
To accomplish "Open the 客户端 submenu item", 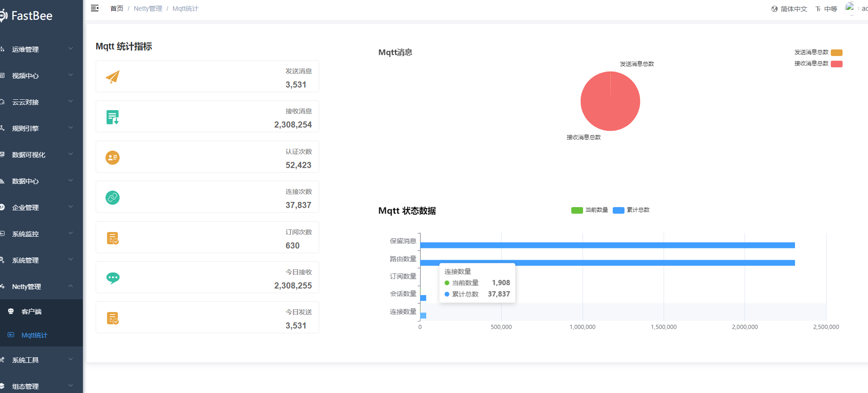I will point(41,311).
